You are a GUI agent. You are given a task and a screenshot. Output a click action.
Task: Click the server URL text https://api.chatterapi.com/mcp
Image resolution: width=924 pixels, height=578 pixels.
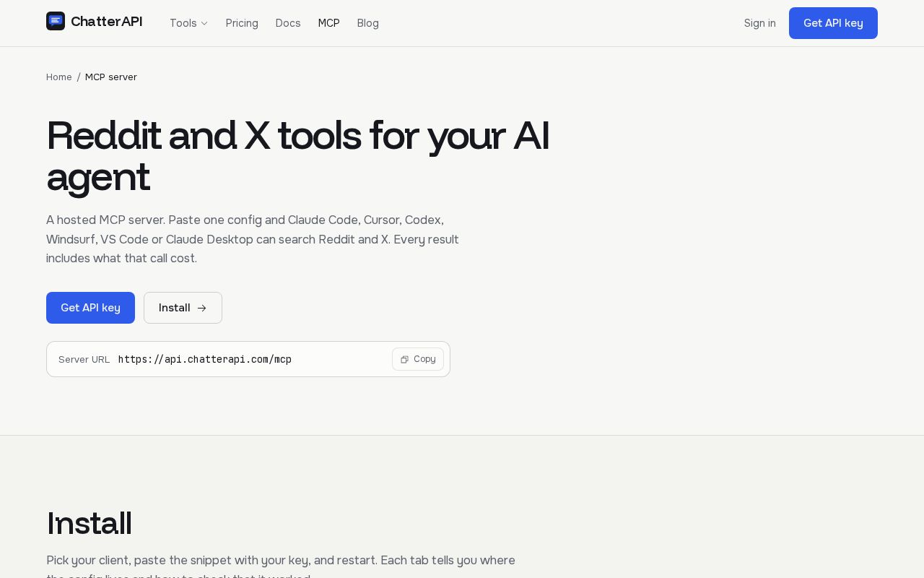coord(205,359)
